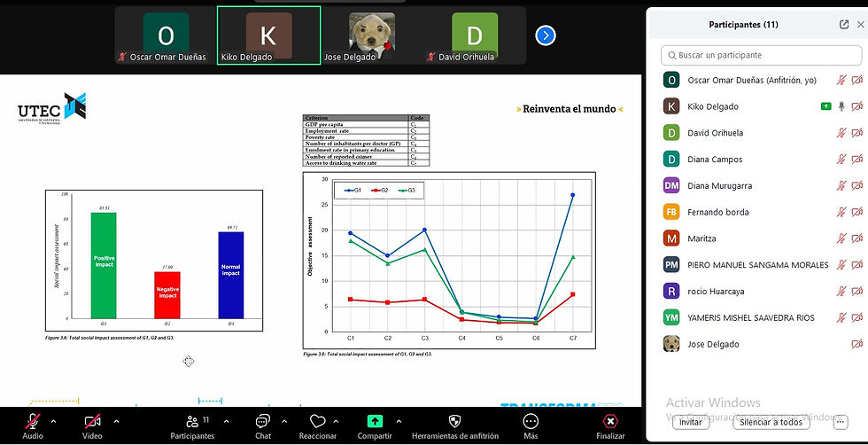Select David Orihuela video thumbnail

point(475,36)
